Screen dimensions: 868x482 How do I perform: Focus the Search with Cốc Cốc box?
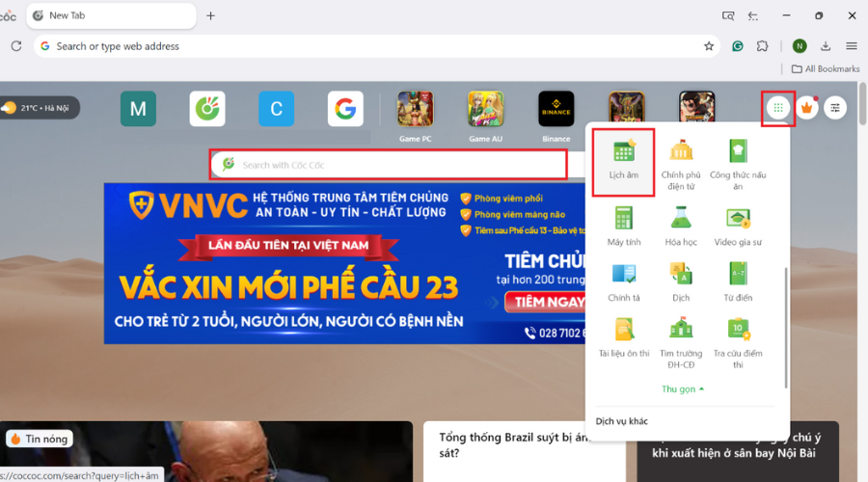pos(389,164)
